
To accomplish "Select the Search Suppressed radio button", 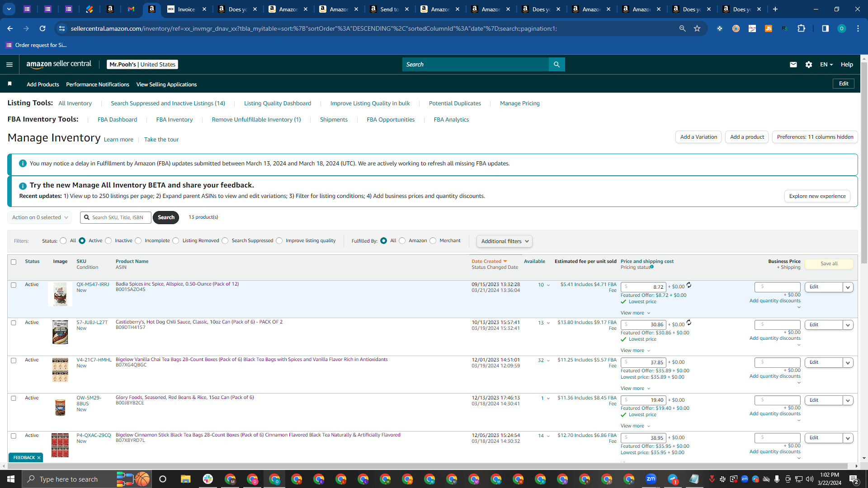I will pyautogui.click(x=225, y=241).
